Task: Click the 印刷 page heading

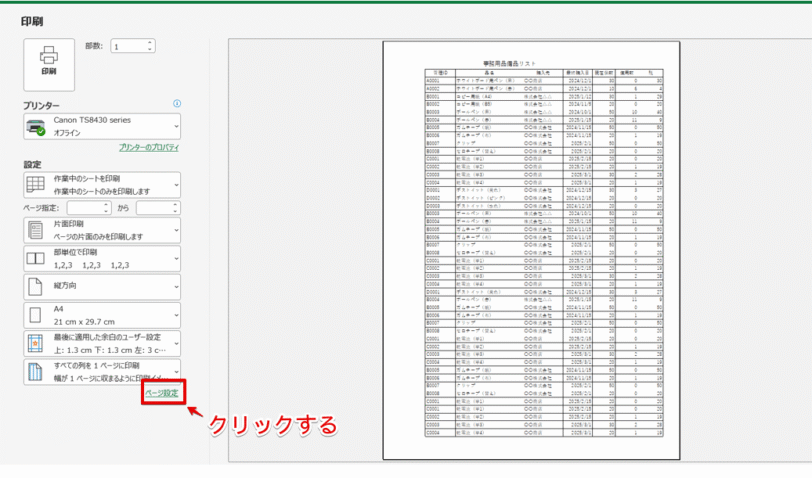Action: click(x=32, y=22)
